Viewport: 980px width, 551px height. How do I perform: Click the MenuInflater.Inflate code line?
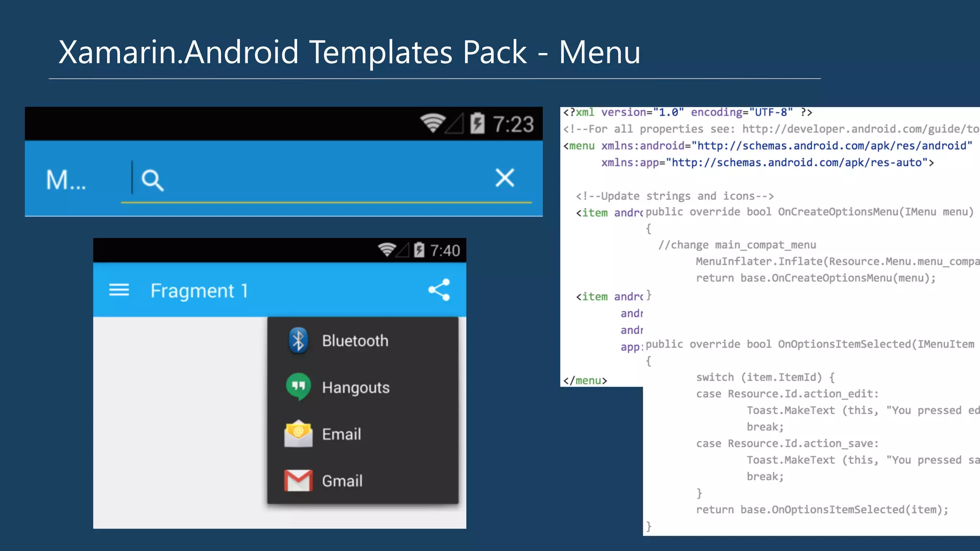click(838, 262)
